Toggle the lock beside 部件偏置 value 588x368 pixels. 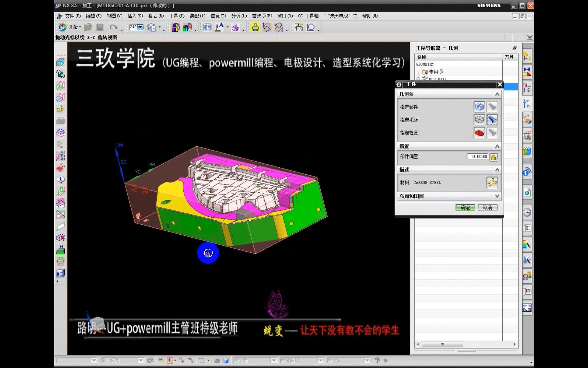click(493, 157)
